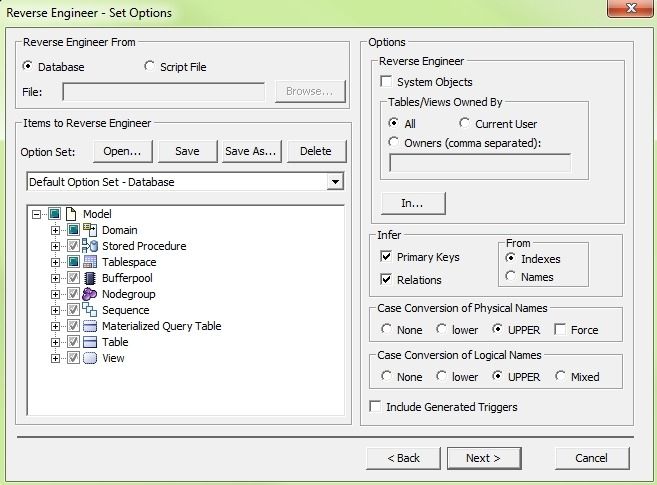Toggle the Stored Procedure tree checkbox
This screenshot has width=657, height=485.
point(73,246)
